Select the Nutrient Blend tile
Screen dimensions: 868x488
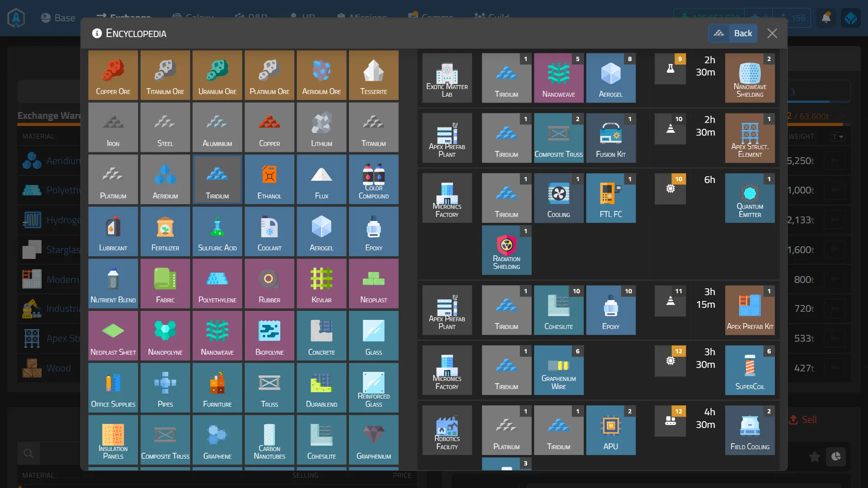tap(113, 283)
